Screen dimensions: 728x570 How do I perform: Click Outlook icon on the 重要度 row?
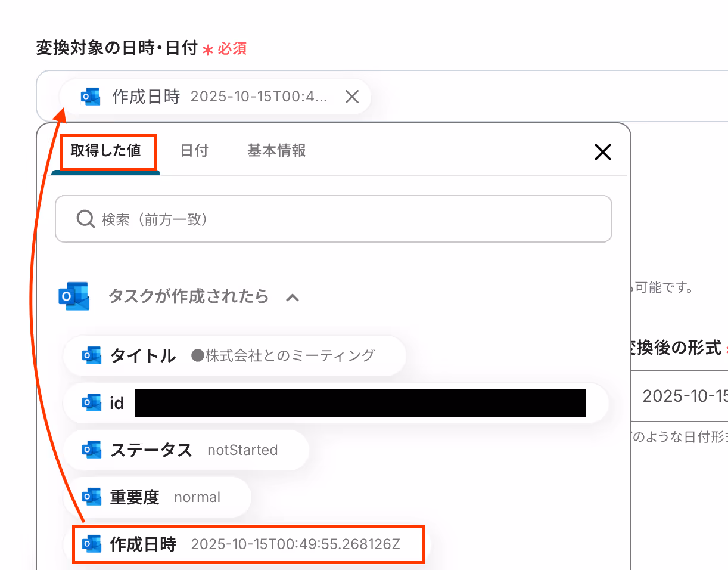(x=91, y=497)
